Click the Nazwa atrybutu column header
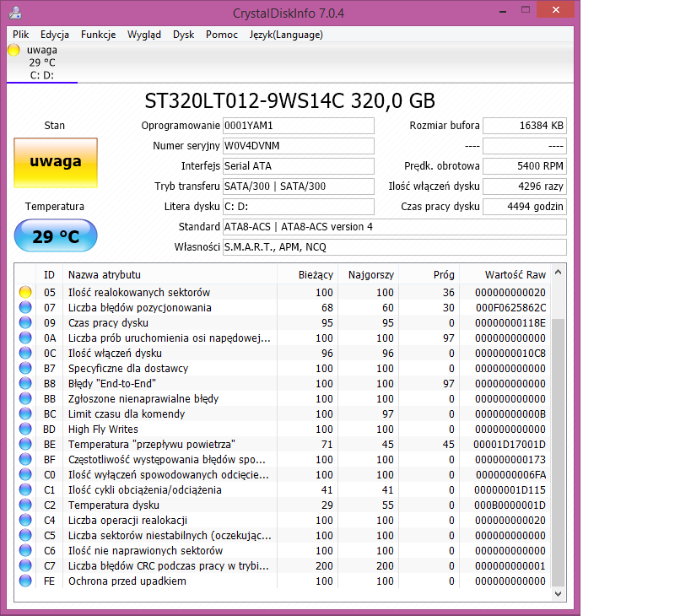691x616 pixels. click(170, 275)
